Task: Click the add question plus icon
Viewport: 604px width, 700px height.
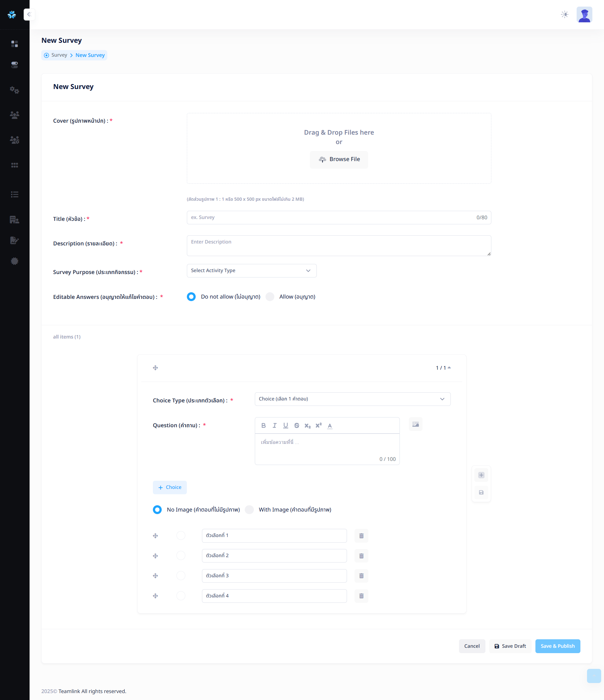Action: [x=481, y=475]
